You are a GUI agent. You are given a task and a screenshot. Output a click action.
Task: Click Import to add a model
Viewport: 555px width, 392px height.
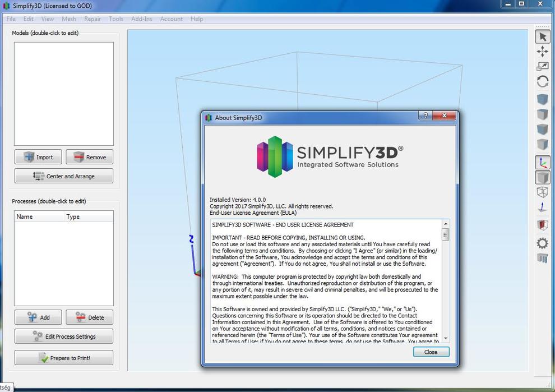point(38,157)
